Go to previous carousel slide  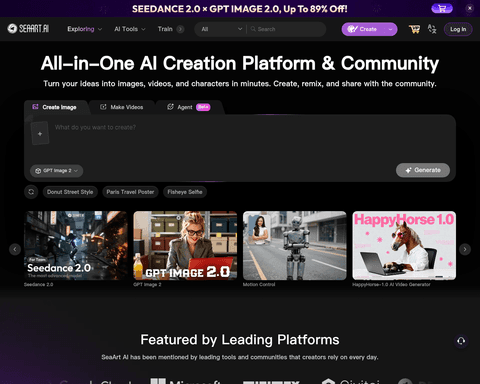coord(15,249)
